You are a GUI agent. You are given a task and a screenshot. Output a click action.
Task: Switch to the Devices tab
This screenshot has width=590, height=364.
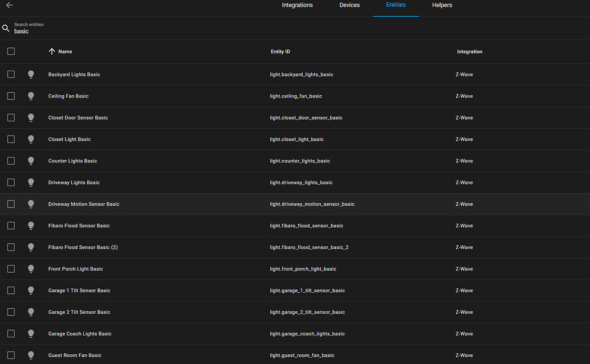(x=349, y=5)
